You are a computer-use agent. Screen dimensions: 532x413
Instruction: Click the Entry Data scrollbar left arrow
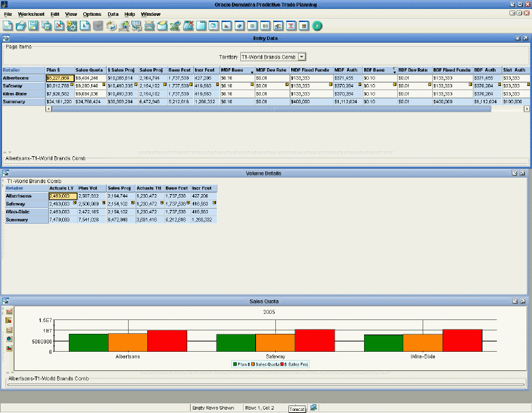point(49,109)
